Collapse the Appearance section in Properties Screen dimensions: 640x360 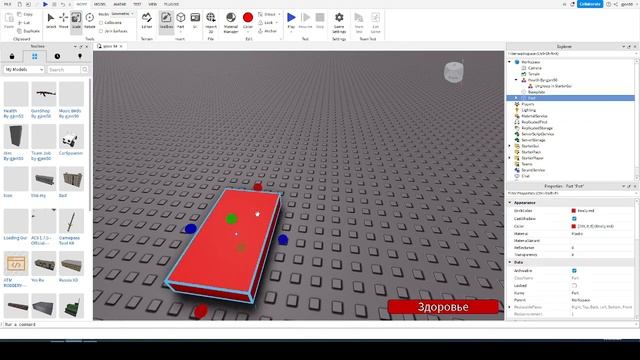[x=510, y=202]
